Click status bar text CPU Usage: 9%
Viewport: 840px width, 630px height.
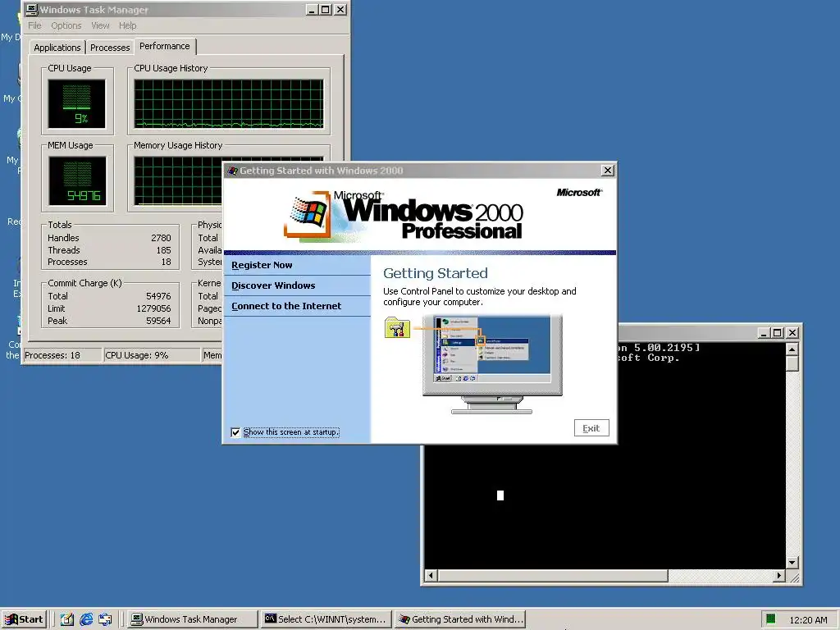pyautogui.click(x=137, y=355)
